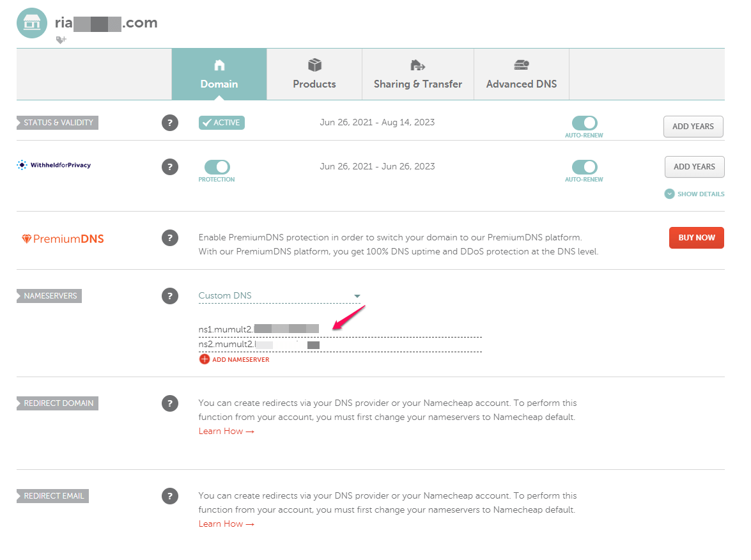Viewport: 751px width, 560px height.
Task: Go to the Advanced DNS tab
Action: [x=521, y=74]
